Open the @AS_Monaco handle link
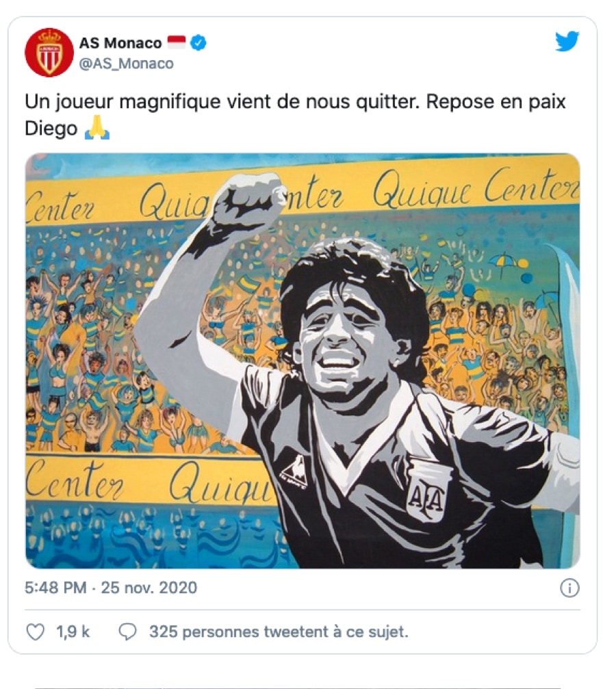Screen dimensions: 616x689 (x=126, y=64)
